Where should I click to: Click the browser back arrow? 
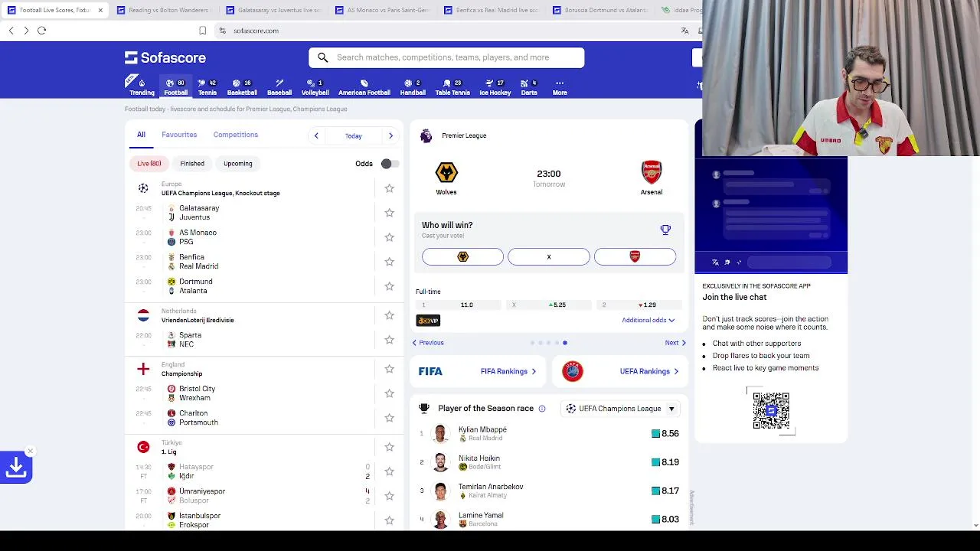[x=11, y=31]
